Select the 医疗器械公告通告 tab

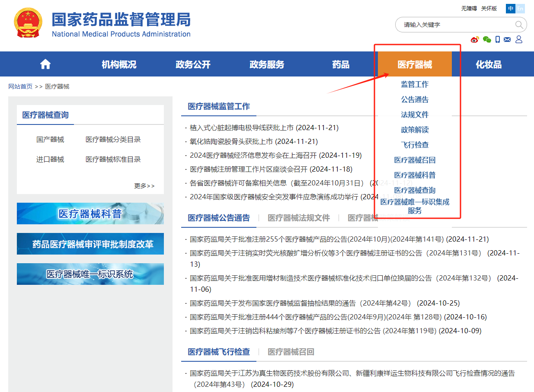click(x=219, y=218)
